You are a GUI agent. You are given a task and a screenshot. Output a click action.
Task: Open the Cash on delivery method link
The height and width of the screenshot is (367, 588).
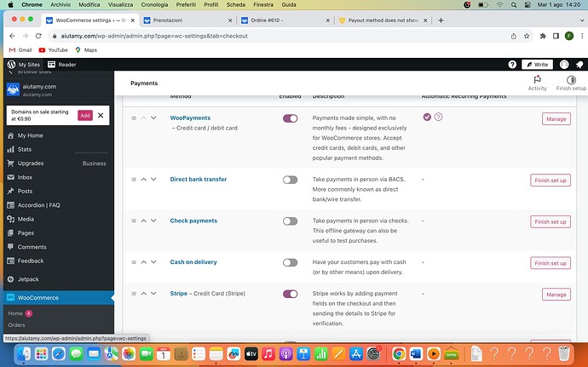click(x=193, y=262)
